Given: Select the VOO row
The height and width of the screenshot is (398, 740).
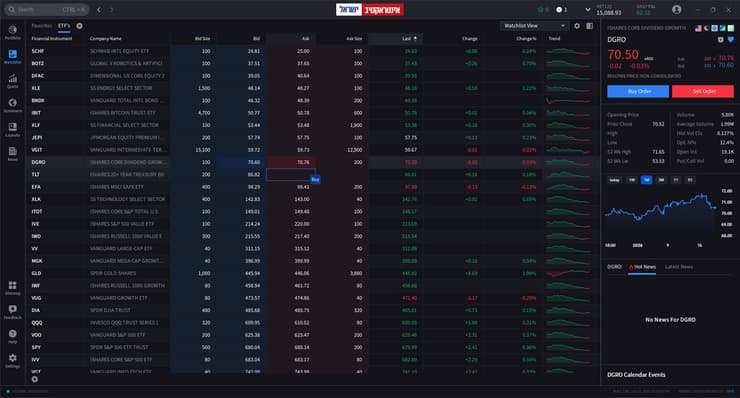Looking at the screenshot, I should tap(312, 335).
